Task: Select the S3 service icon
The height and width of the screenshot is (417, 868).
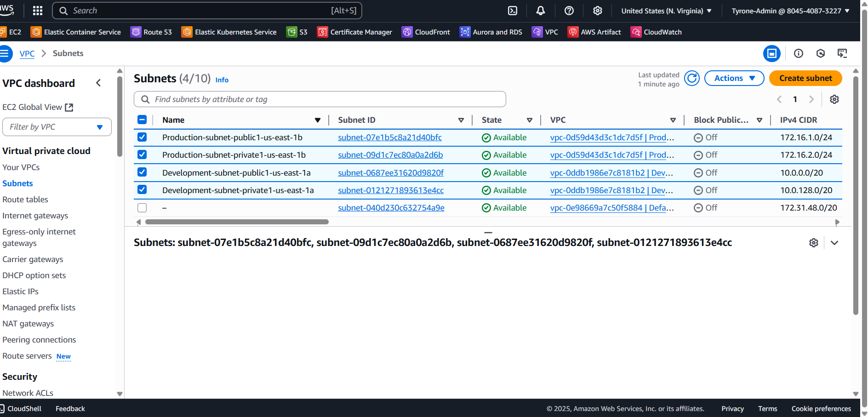Action: 292,32
